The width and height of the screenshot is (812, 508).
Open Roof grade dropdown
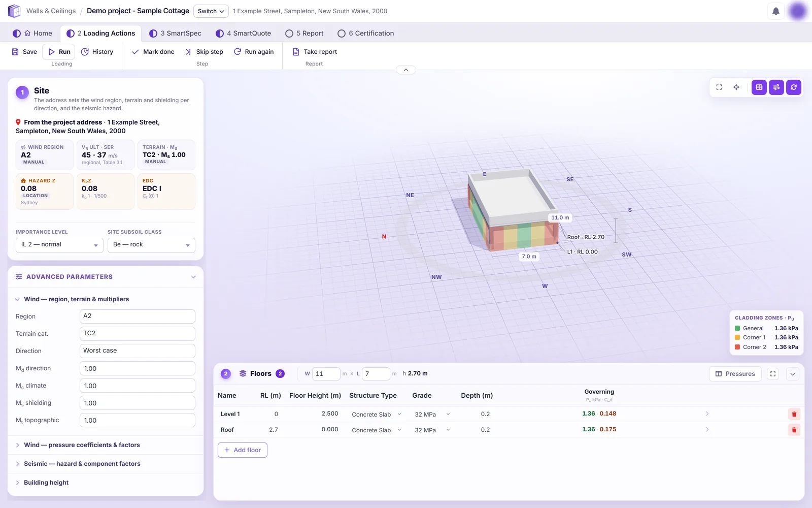pos(432,430)
